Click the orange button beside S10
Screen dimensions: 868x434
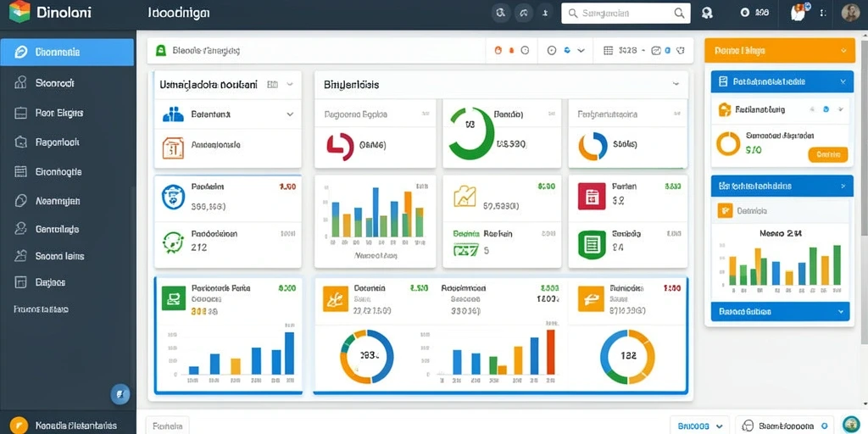click(827, 155)
